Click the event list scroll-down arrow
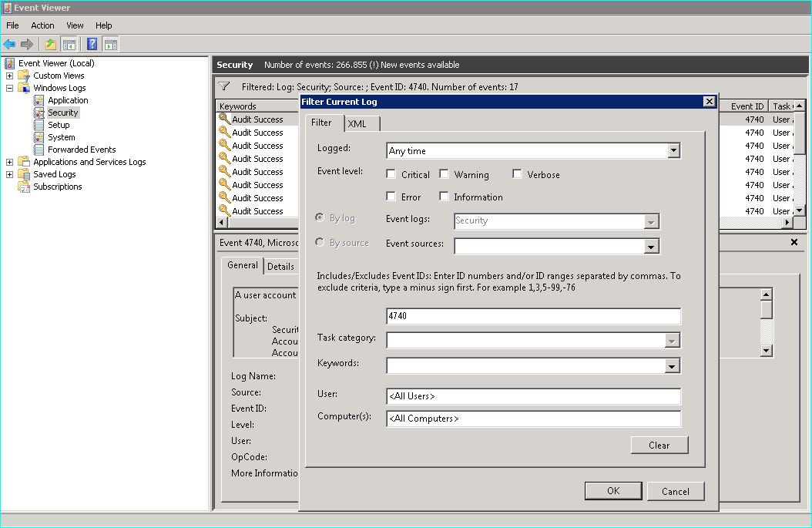Viewport: 812px width, 528px height. click(x=800, y=210)
